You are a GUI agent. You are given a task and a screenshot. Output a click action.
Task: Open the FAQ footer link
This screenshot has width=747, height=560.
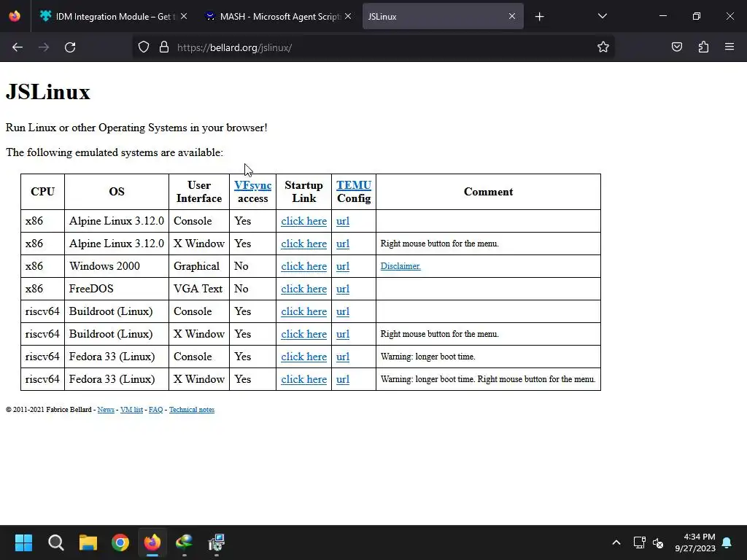pos(156,410)
